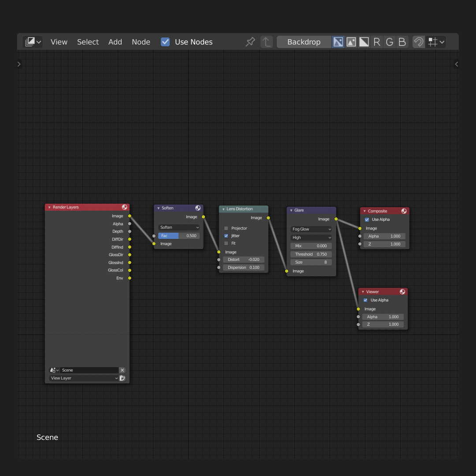Toggle preview on Render Layers node

[124, 207]
